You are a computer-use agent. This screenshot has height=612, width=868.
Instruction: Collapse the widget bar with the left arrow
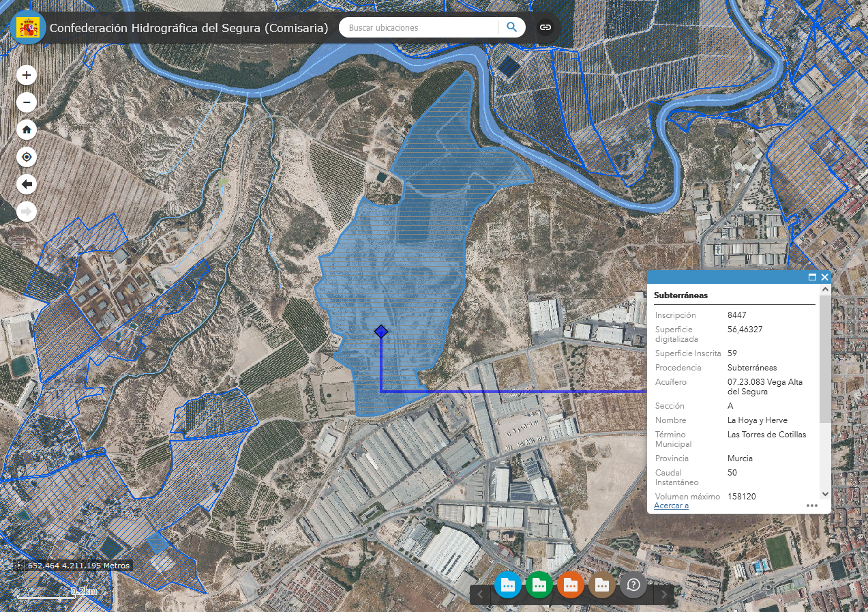pos(480,594)
